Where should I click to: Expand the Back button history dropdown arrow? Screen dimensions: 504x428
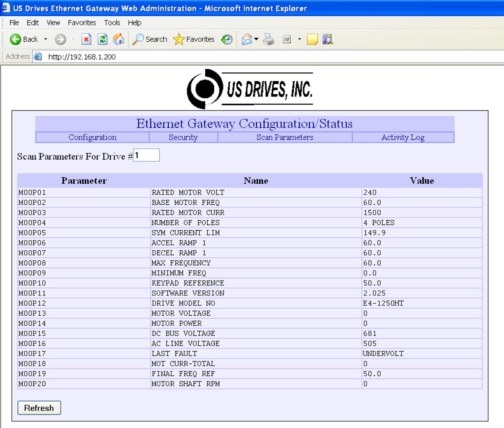[x=45, y=39]
